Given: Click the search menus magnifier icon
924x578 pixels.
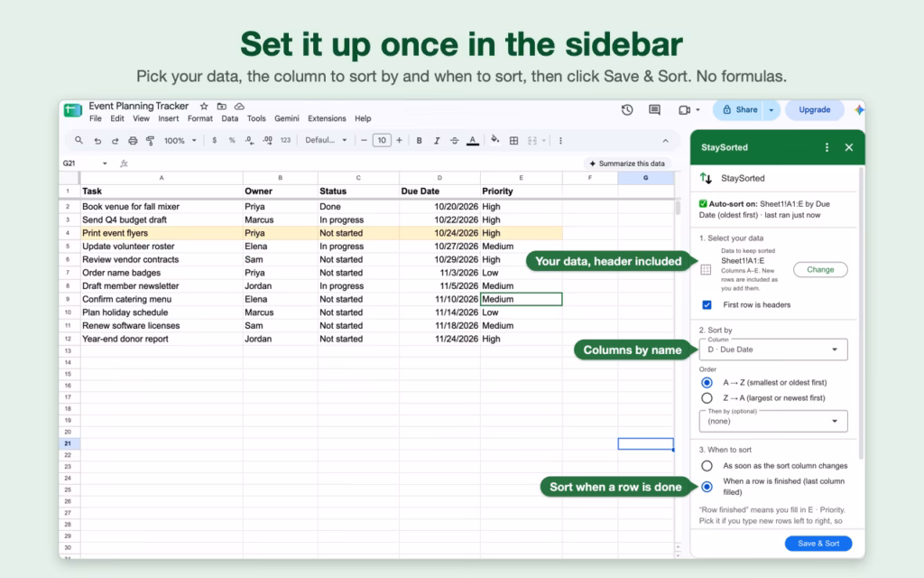Looking at the screenshot, I should tap(79, 140).
